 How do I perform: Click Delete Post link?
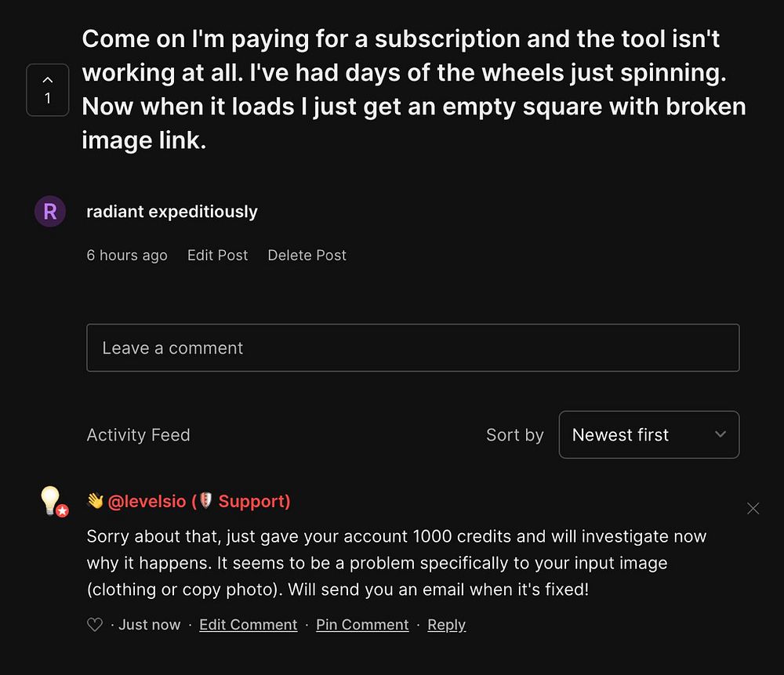pos(307,255)
